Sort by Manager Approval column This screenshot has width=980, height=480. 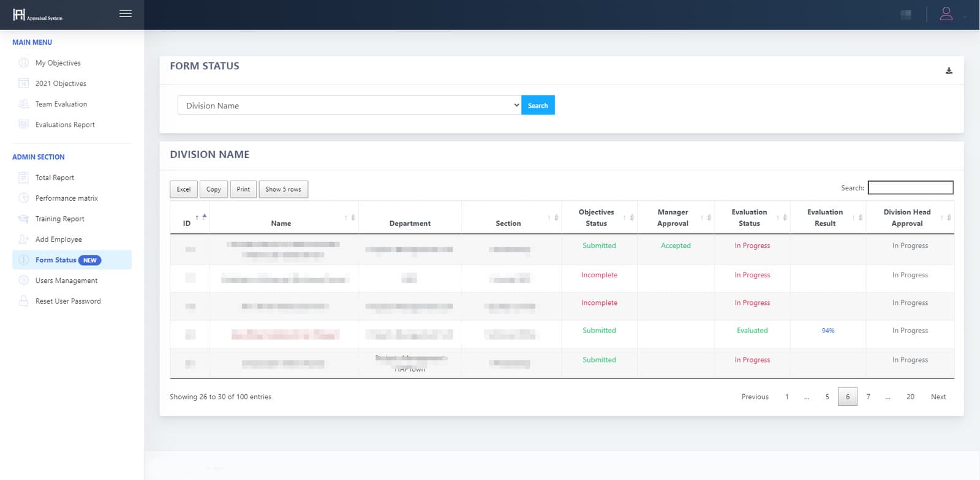pos(676,217)
